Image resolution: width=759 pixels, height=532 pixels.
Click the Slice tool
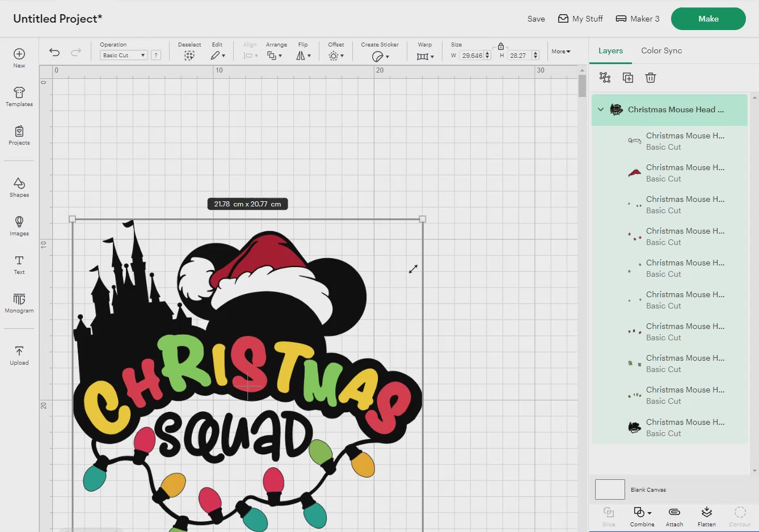click(609, 516)
